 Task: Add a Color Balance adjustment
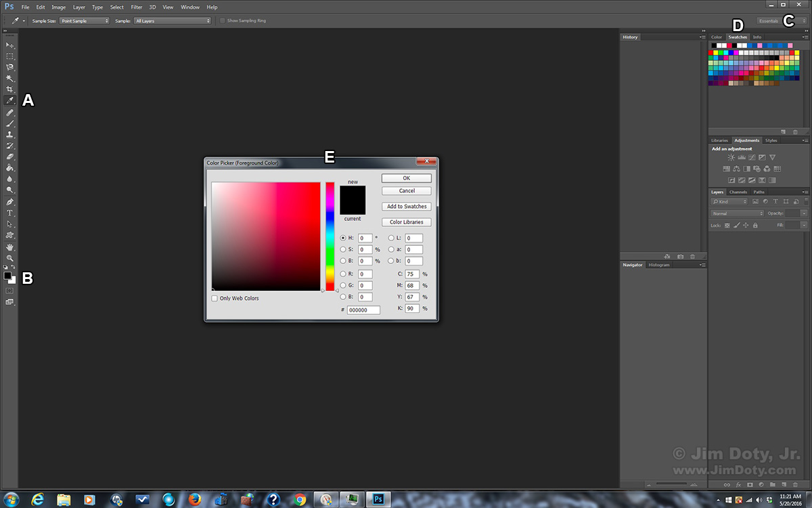click(736, 169)
